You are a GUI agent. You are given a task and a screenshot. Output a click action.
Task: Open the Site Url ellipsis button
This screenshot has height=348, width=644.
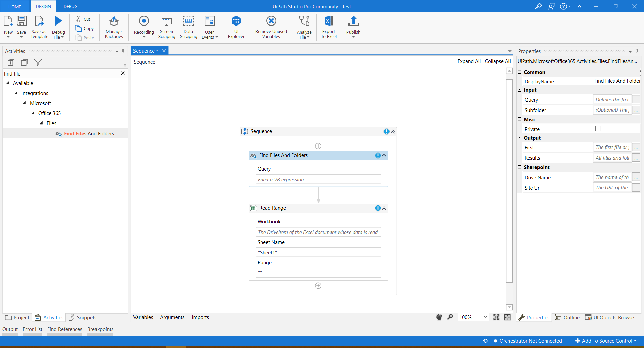[636, 188]
